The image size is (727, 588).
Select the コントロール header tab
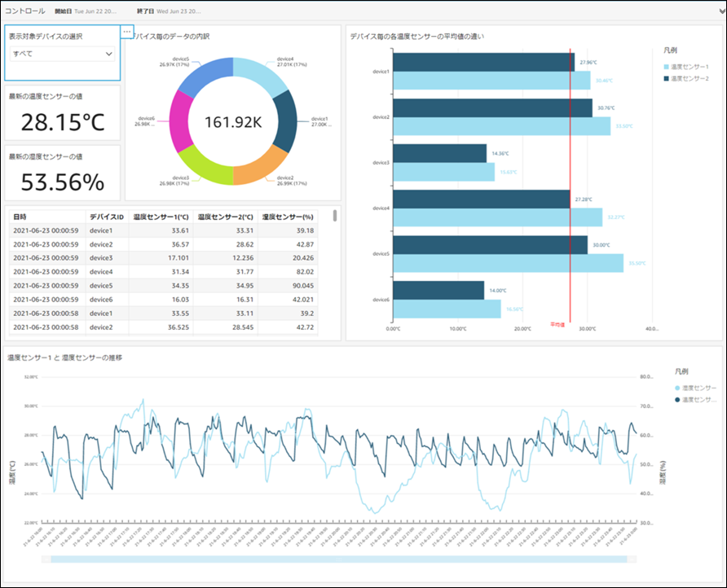coord(25,11)
